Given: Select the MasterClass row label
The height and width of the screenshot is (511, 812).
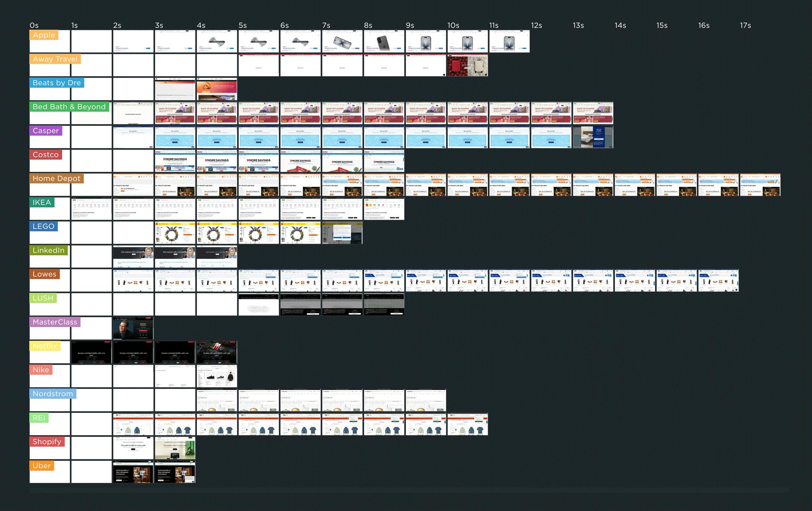Looking at the screenshot, I should [x=55, y=322].
